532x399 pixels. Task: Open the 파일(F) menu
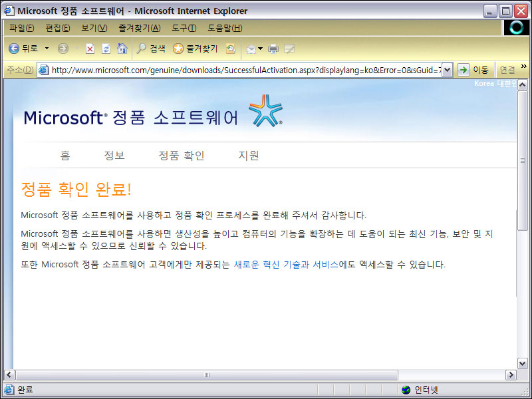[x=22, y=28]
